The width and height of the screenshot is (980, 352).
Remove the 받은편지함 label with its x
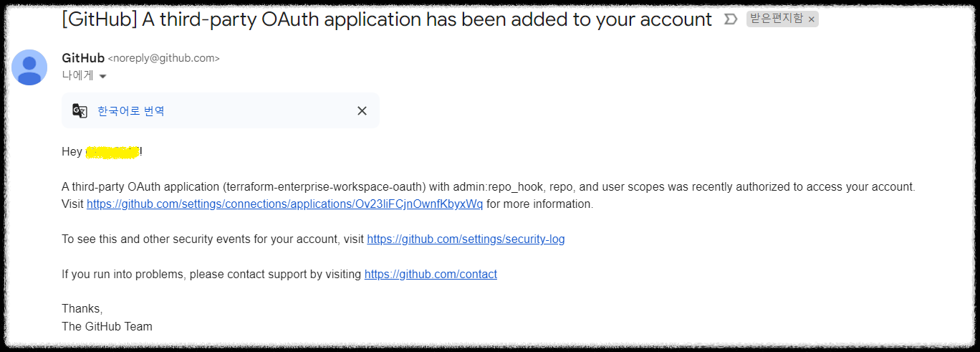811,20
